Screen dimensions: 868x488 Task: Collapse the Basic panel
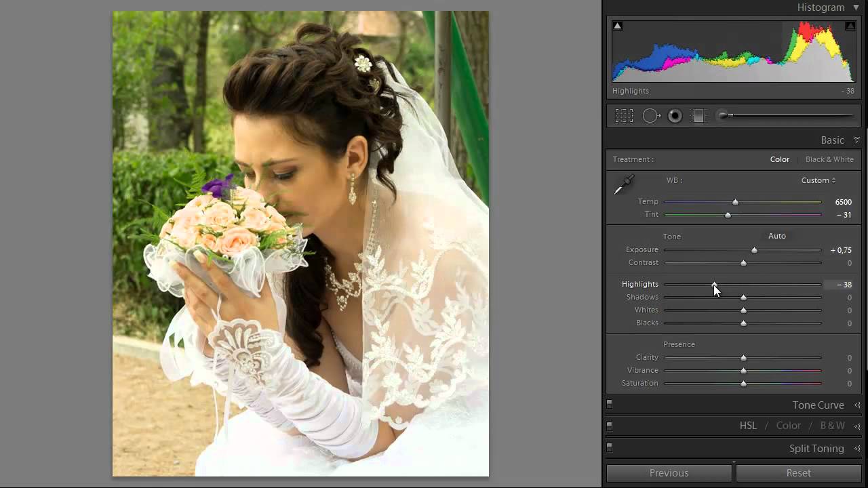(856, 140)
